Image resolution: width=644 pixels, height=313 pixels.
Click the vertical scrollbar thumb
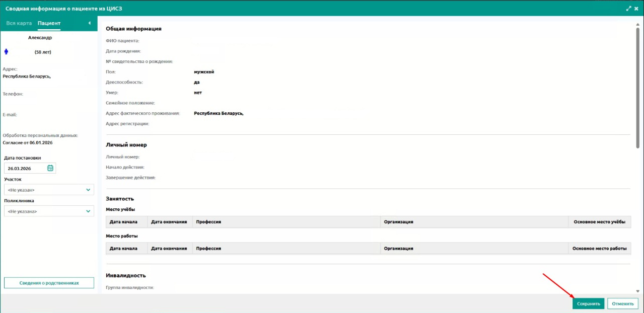coord(638,87)
